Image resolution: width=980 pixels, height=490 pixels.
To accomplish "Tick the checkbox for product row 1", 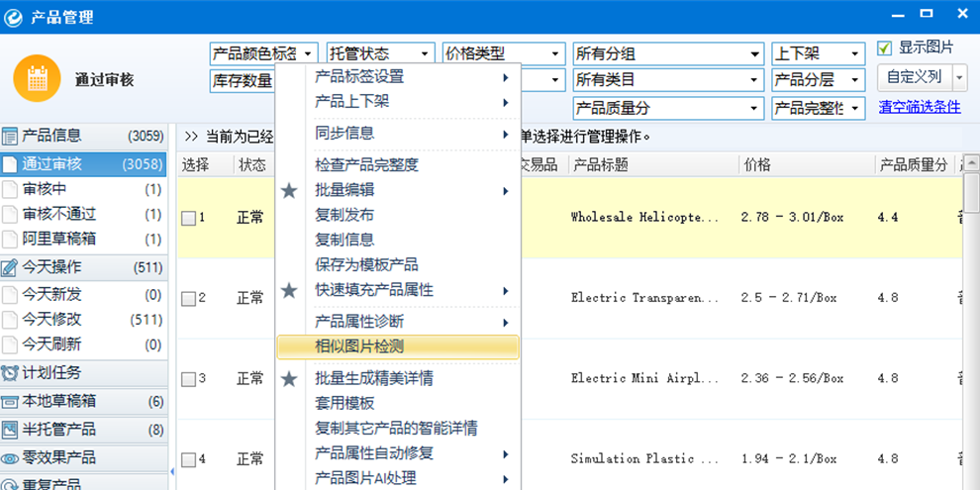I will (x=188, y=218).
